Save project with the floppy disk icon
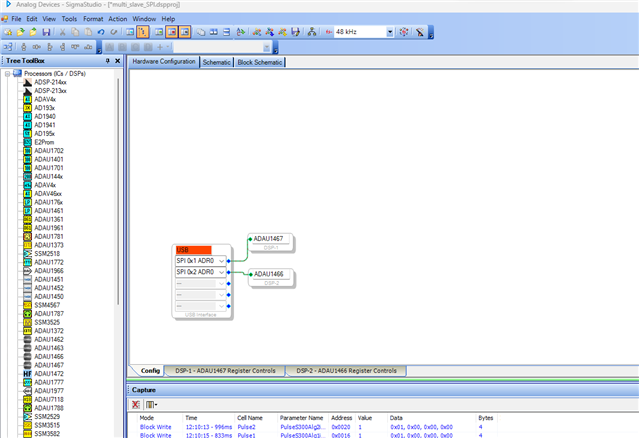 coord(46,32)
